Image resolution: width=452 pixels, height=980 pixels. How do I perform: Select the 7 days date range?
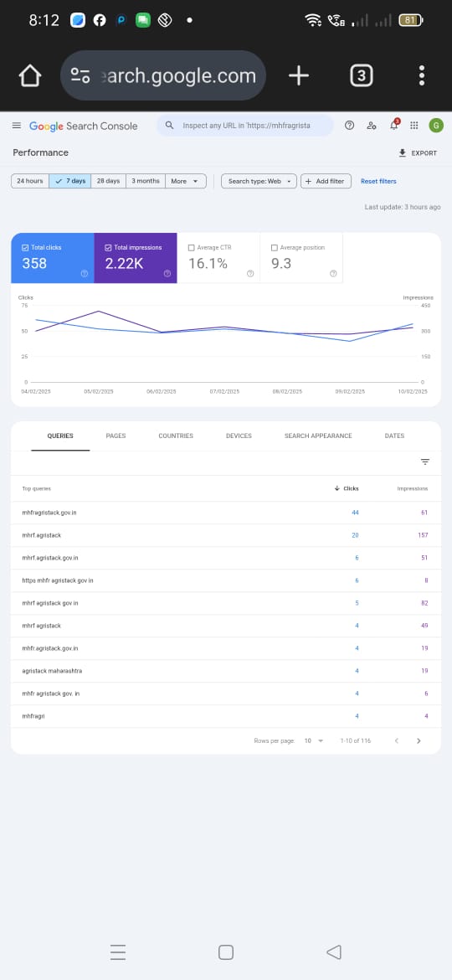click(x=70, y=181)
